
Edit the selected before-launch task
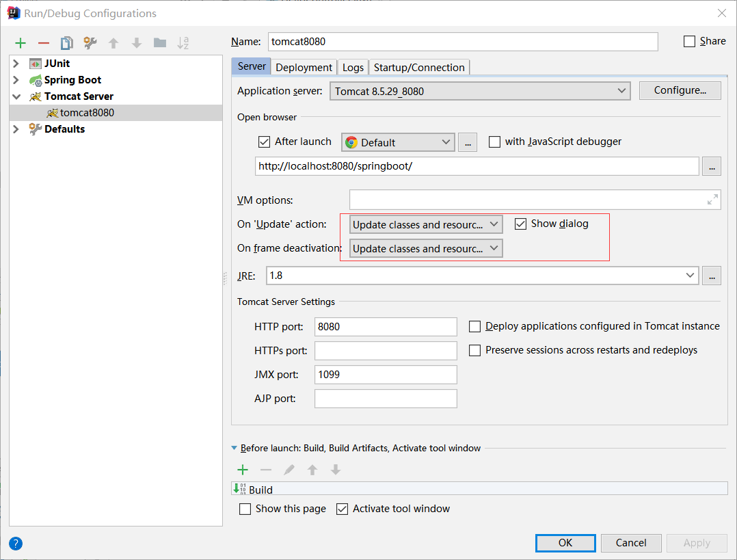click(289, 470)
